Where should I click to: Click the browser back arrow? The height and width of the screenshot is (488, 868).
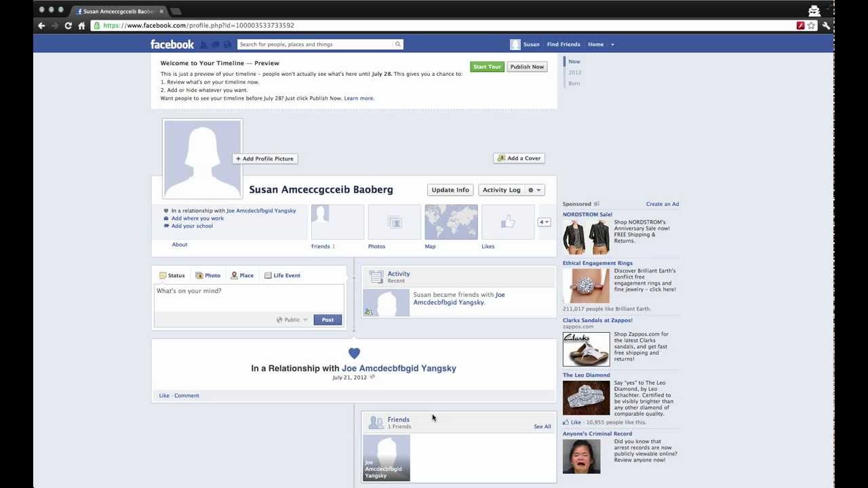point(41,26)
